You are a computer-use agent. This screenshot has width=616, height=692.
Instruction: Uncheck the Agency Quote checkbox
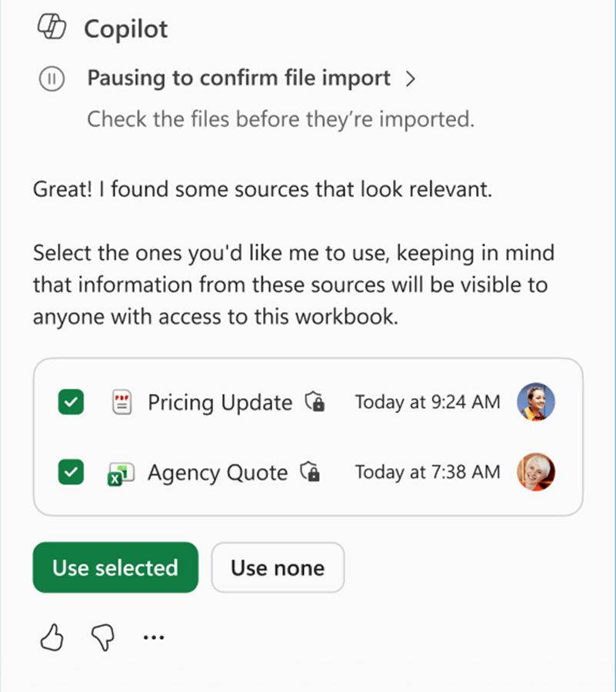pyautogui.click(x=72, y=473)
